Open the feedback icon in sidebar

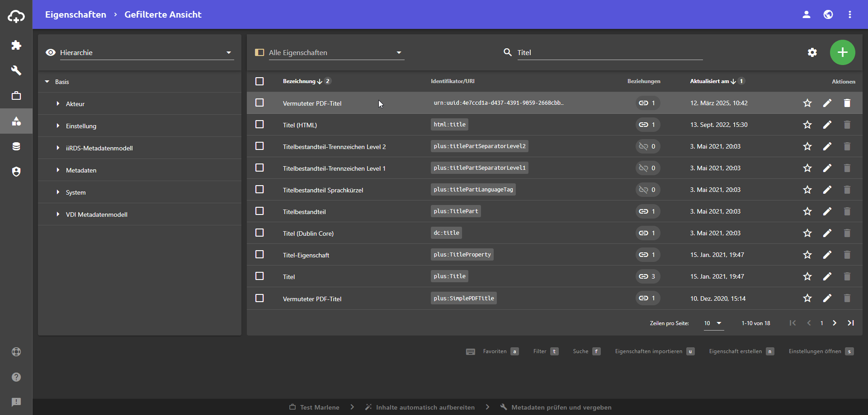(x=16, y=402)
